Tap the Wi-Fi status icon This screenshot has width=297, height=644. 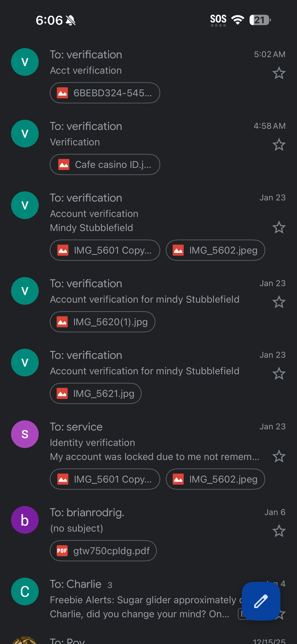coord(238,20)
